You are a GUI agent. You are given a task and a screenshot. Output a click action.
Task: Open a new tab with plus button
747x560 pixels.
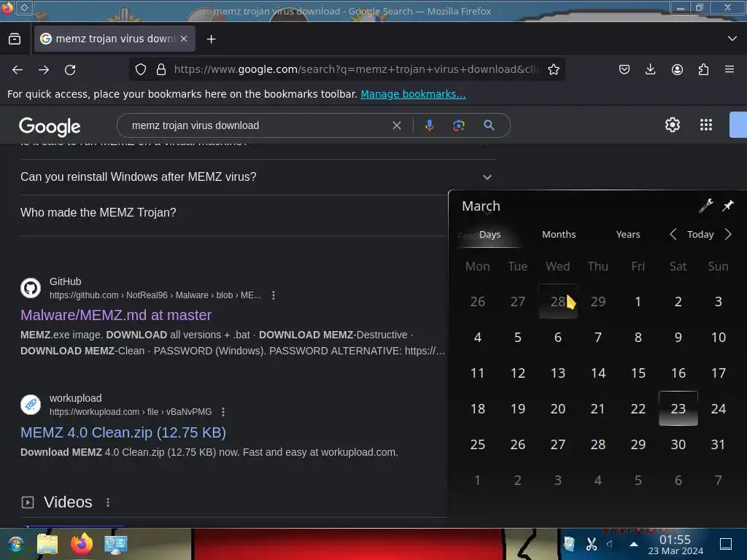211,39
